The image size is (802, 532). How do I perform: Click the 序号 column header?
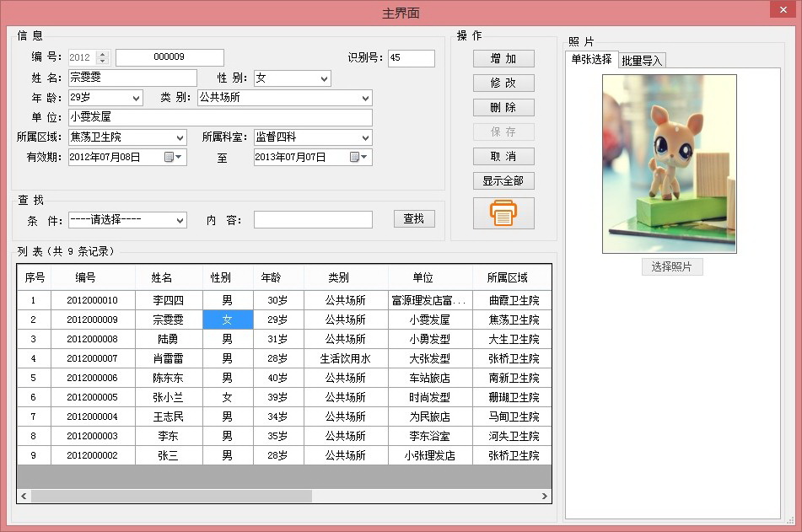tap(35, 277)
